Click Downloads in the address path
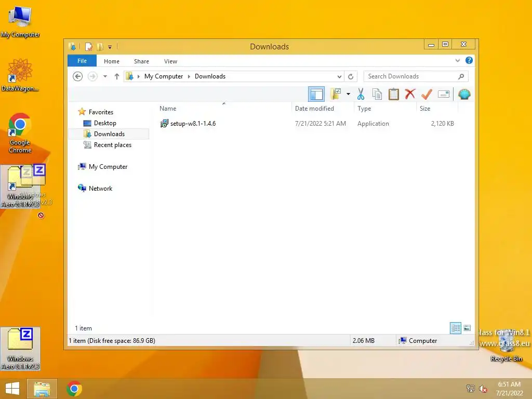Image resolution: width=532 pixels, height=399 pixels. pyautogui.click(x=210, y=76)
